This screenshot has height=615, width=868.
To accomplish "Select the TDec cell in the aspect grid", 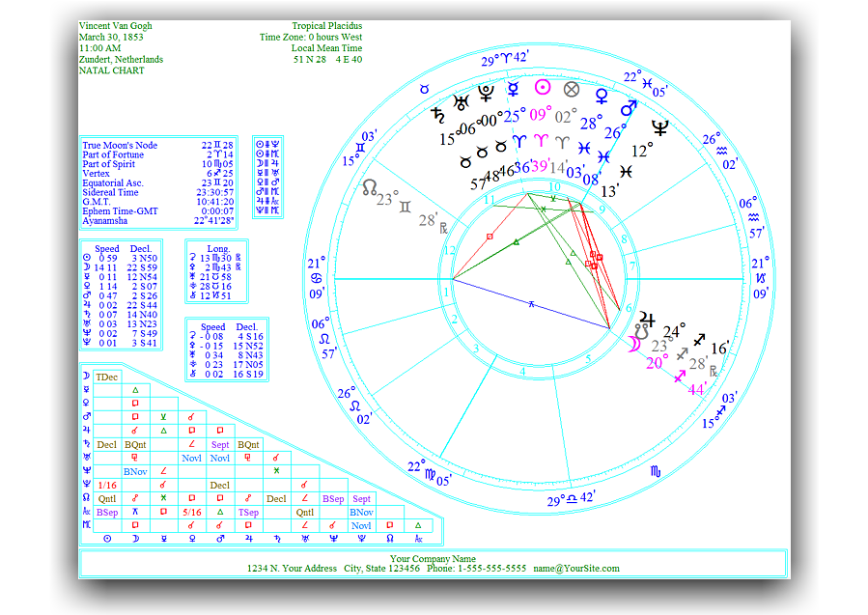I will tap(107, 377).
